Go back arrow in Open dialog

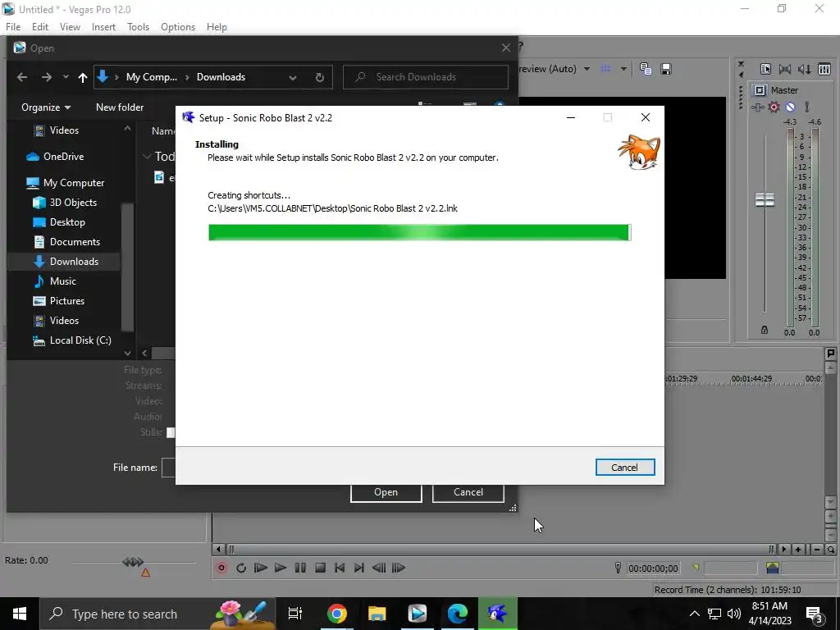[22, 77]
